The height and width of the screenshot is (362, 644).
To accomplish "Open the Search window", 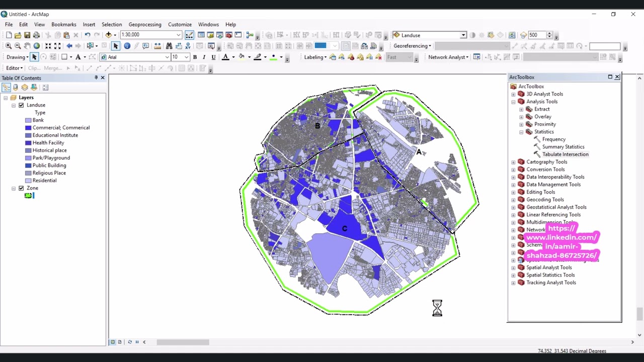I will tap(219, 35).
